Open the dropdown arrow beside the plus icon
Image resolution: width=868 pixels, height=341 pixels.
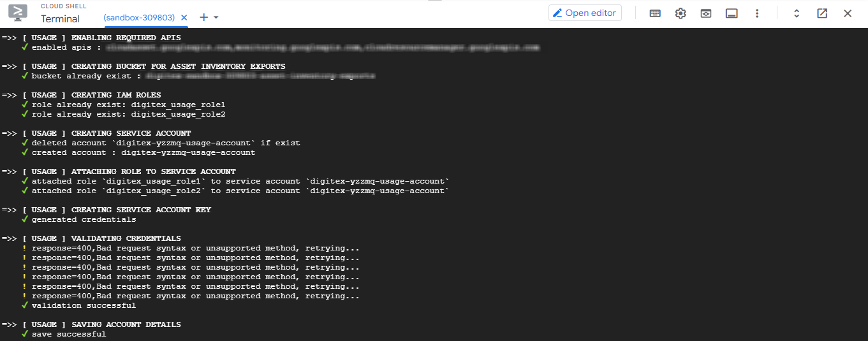point(216,17)
